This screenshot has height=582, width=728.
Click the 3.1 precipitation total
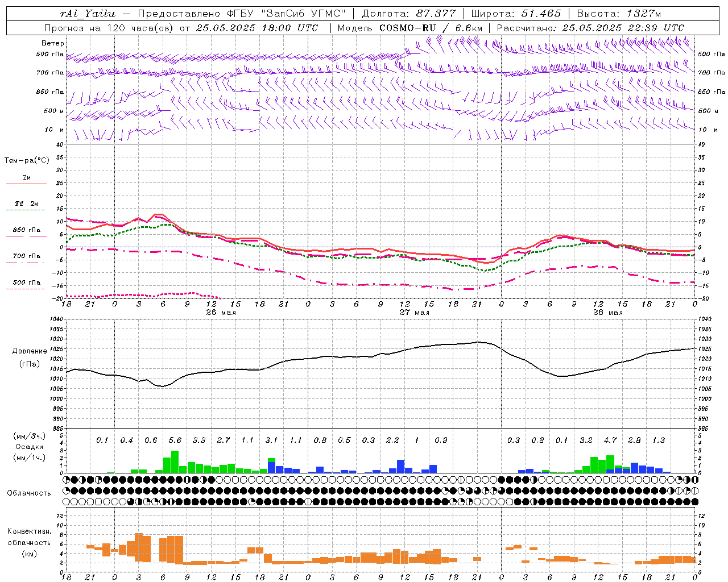pos(272,440)
